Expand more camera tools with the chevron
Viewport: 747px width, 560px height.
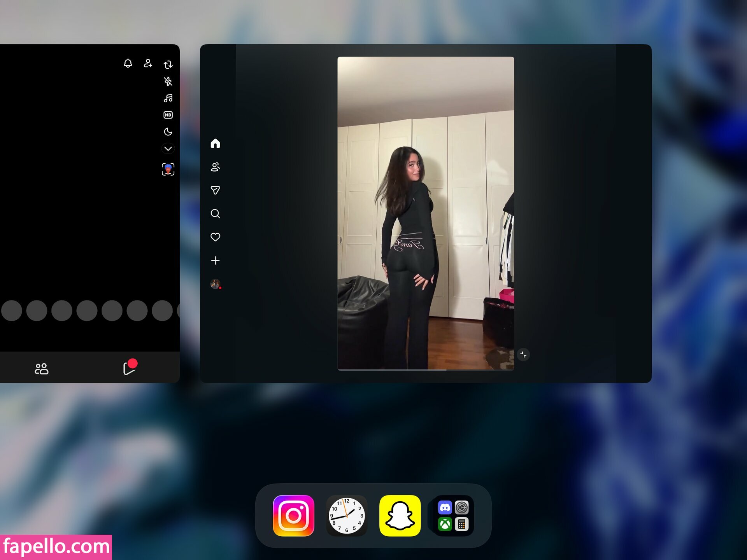168,149
